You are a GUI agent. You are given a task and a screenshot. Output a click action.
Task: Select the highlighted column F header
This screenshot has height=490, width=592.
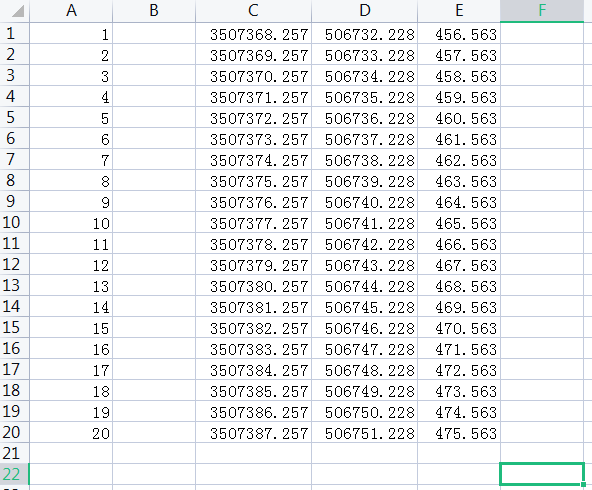pyautogui.click(x=542, y=11)
